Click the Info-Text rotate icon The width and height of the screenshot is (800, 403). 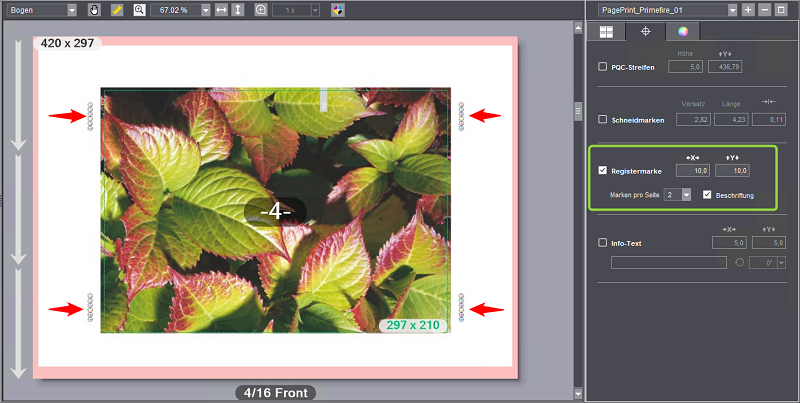[738, 262]
